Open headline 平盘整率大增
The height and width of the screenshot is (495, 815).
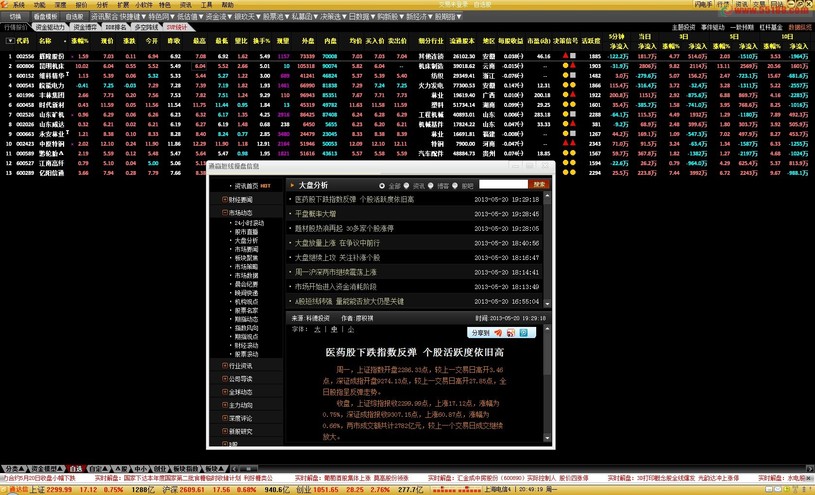click(315, 214)
